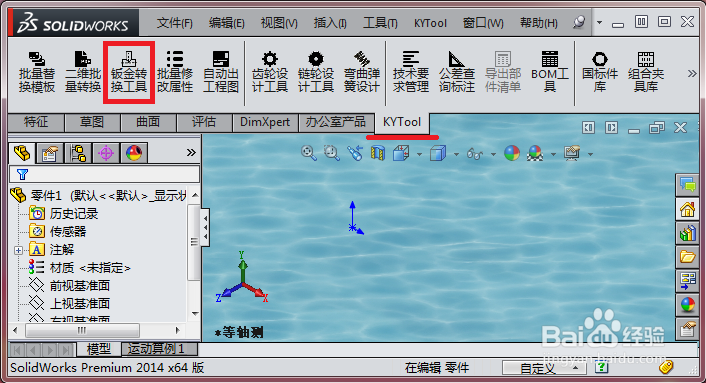Select 材质 <未指定> in feature tree

[90, 268]
